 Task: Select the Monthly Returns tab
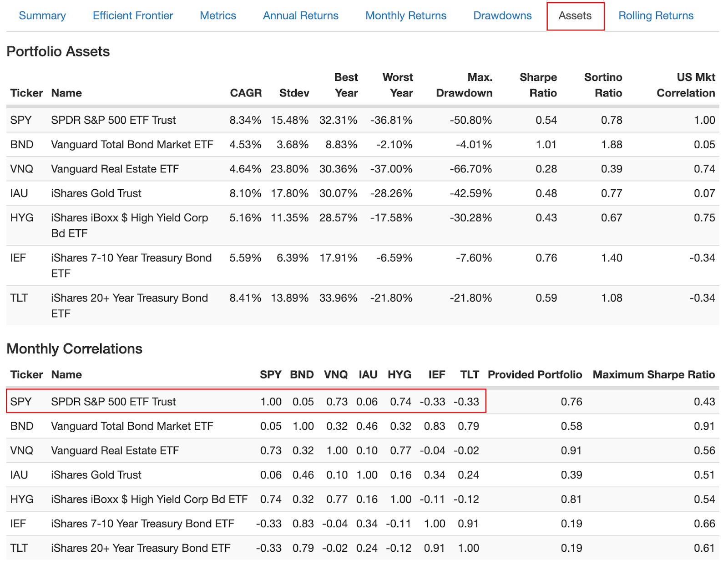pyautogui.click(x=406, y=15)
